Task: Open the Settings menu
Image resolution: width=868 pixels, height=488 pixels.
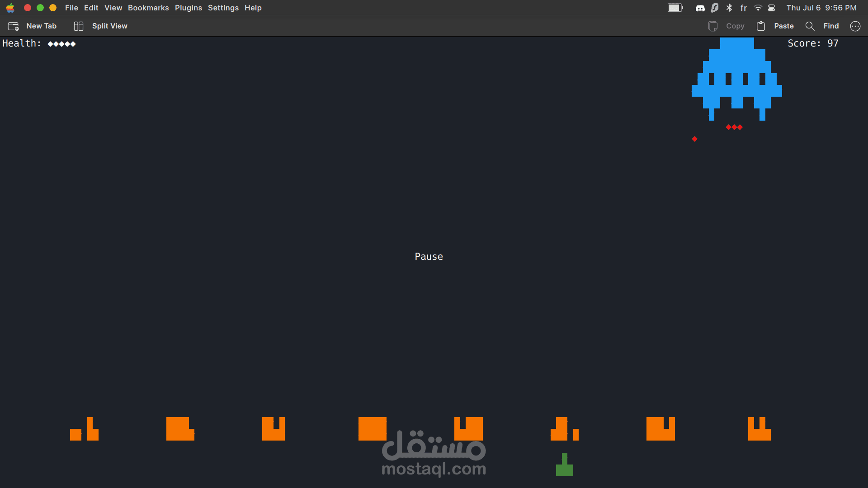Action: click(x=223, y=8)
